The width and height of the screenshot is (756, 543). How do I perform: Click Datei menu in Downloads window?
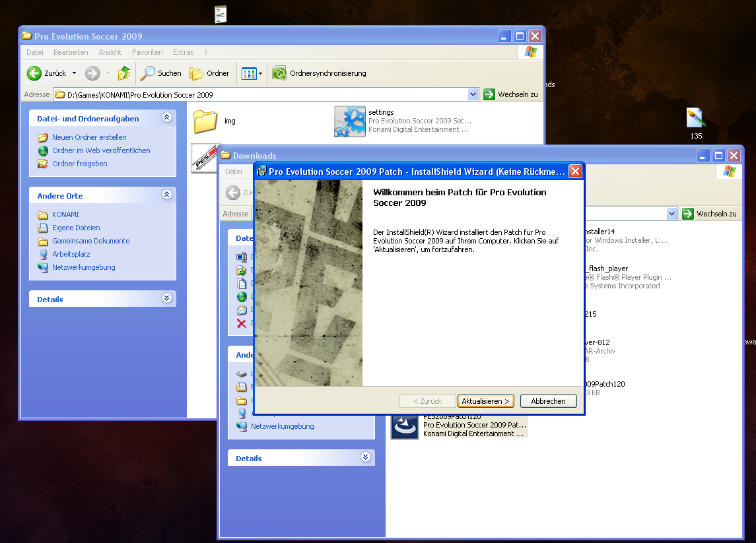point(234,172)
